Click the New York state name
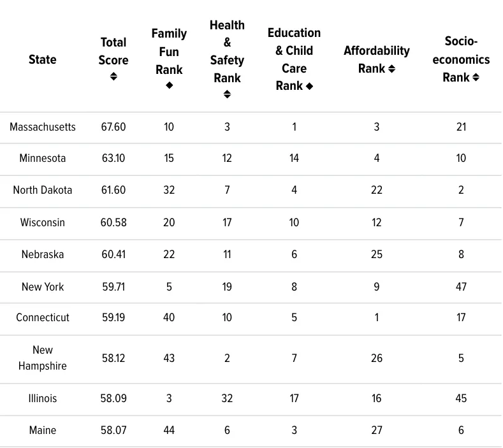The height and width of the screenshot is (448, 503). [x=43, y=287]
